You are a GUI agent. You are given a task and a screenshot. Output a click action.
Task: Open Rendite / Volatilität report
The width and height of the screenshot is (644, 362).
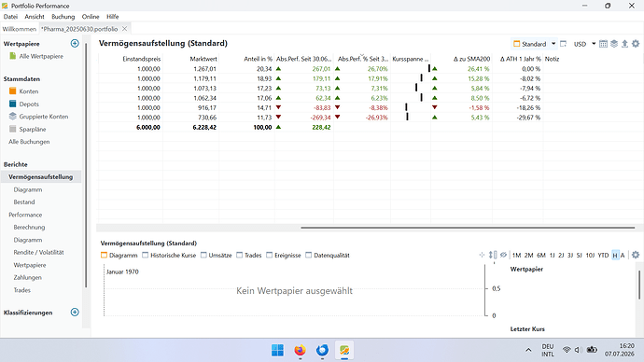pyautogui.click(x=38, y=252)
